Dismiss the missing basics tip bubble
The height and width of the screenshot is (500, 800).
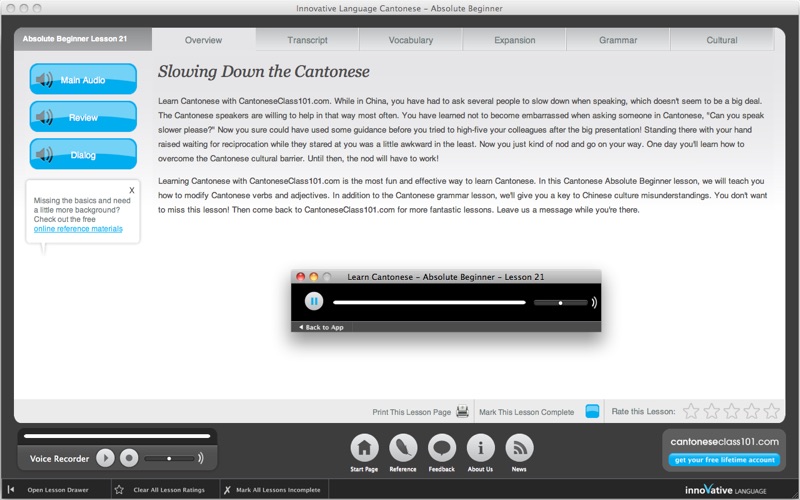point(132,190)
